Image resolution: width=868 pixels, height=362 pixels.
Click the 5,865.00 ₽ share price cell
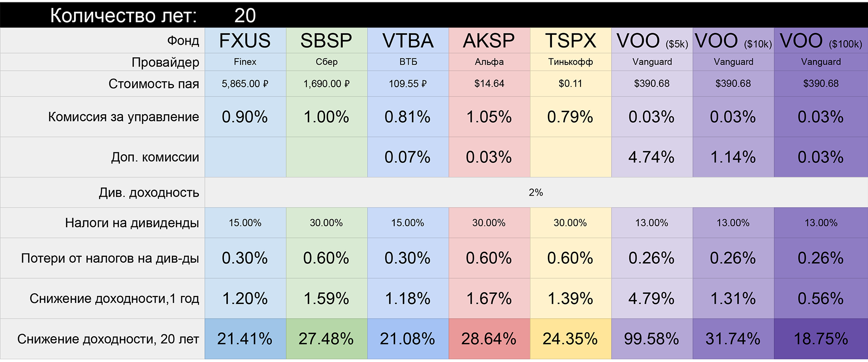[245, 84]
